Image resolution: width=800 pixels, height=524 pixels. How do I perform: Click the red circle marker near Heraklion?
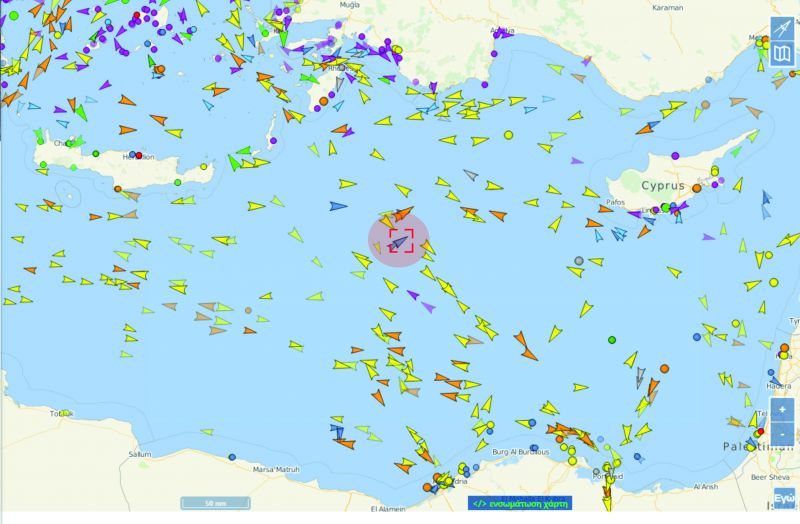138,155
